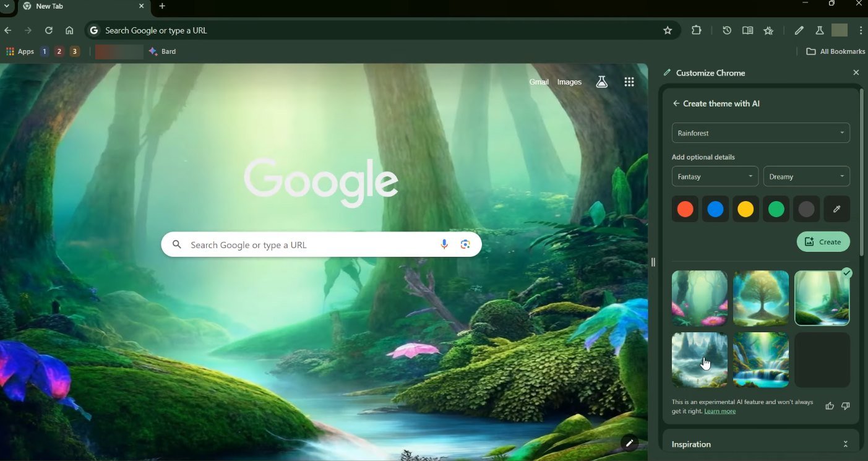This screenshot has width=868, height=461.
Task: Go back using the browser back arrow
Action: pyautogui.click(x=8, y=30)
